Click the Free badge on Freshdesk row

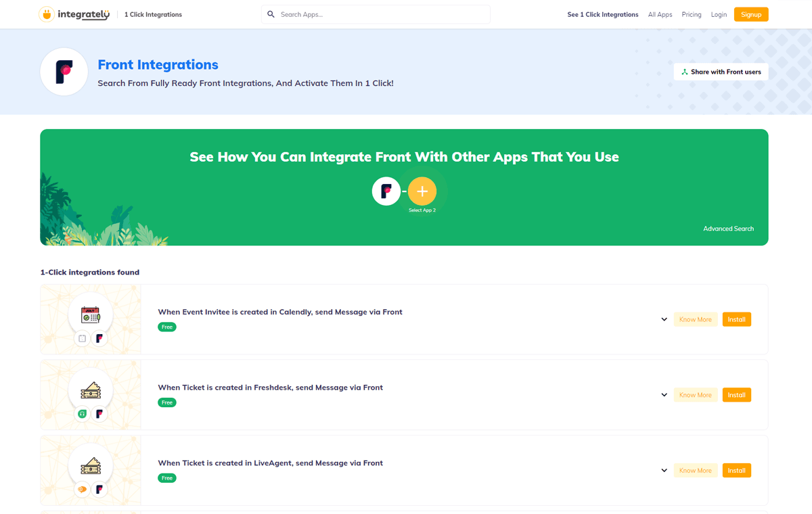pos(167,402)
